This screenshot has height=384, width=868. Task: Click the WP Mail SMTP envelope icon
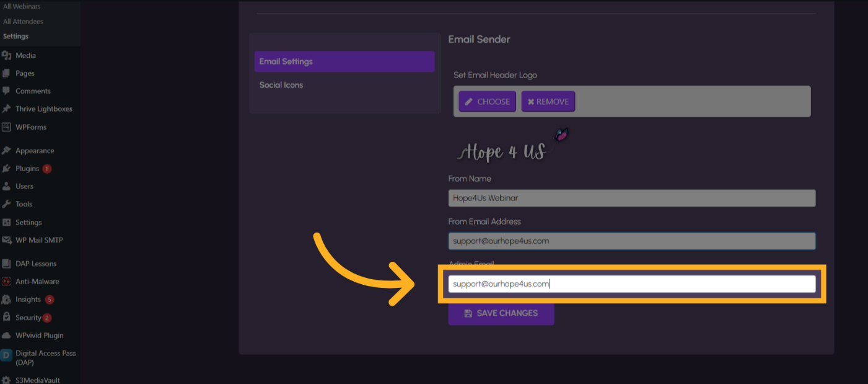pos(6,240)
